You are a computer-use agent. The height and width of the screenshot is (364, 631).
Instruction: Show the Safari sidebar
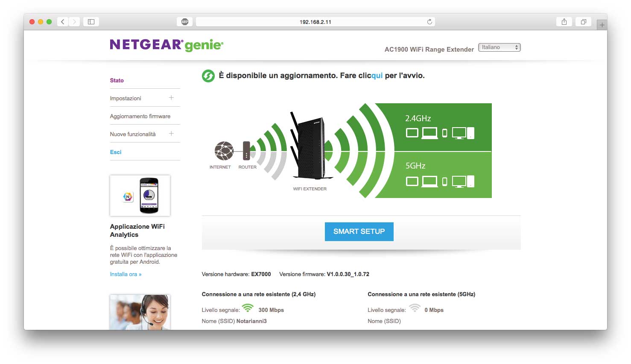[x=91, y=22]
